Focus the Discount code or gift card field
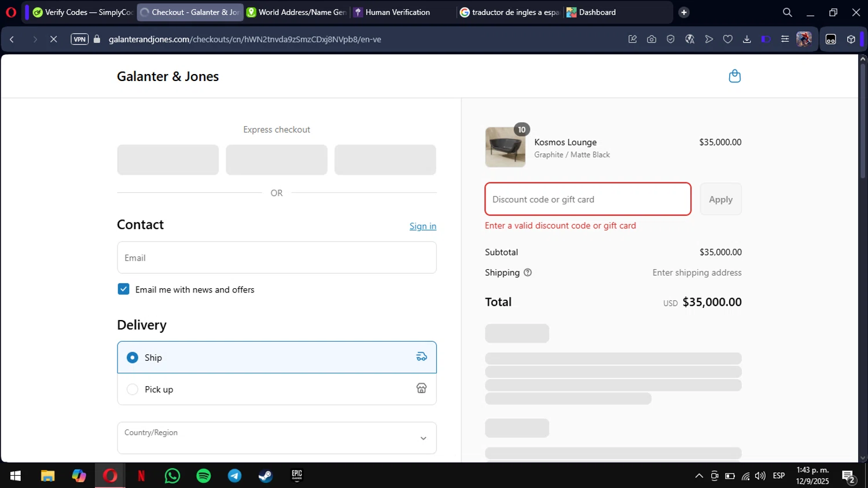The height and width of the screenshot is (488, 868). (x=588, y=199)
